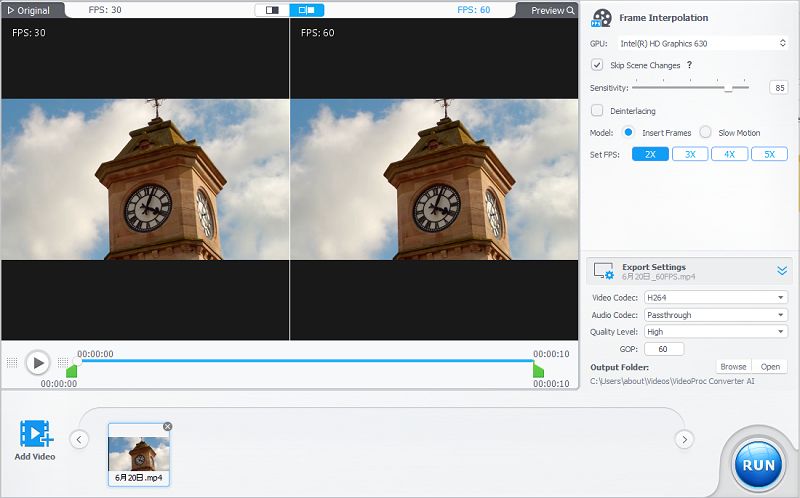Screen dimensions: 800x498
Task: Click the 60 FPS interpolated preview pane
Action: [434, 179]
